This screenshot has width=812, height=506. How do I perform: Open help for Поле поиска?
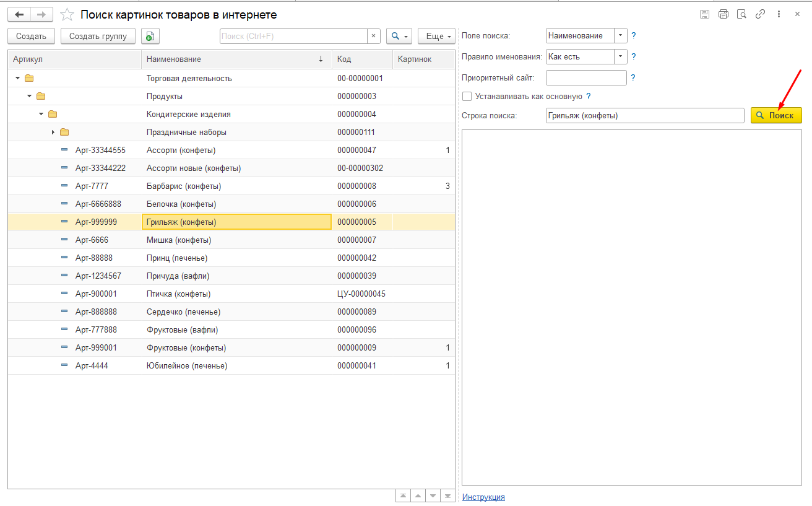pos(633,36)
